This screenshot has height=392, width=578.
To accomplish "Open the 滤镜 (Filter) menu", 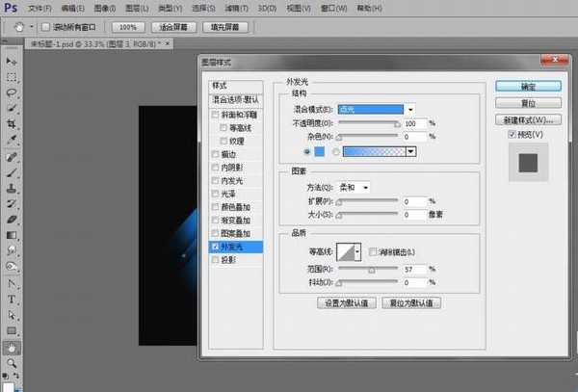I will click(226, 8).
